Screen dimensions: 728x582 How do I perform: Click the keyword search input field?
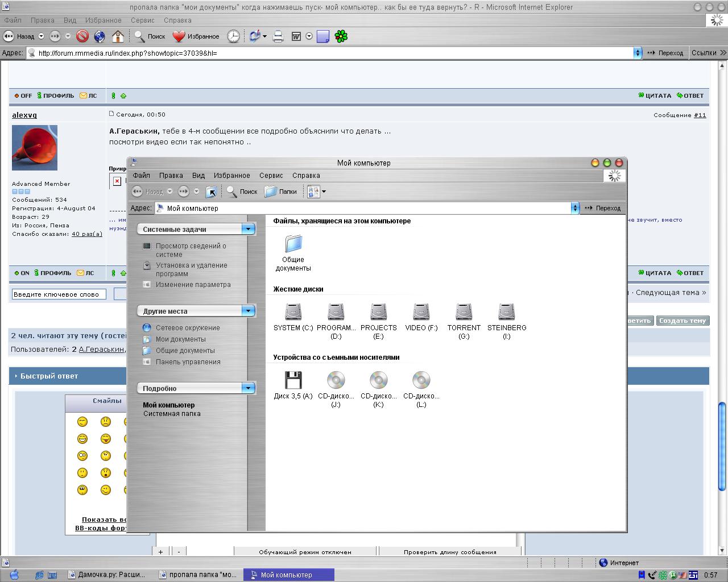(x=59, y=294)
